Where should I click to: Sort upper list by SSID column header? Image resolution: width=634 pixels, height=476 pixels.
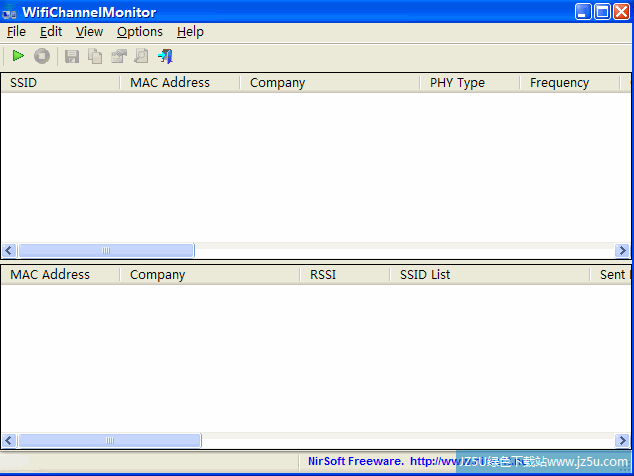(60, 83)
